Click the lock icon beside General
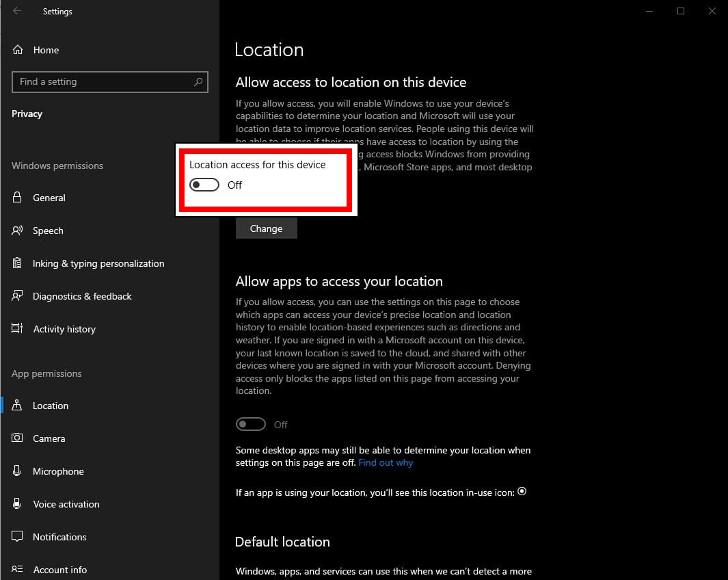The image size is (728, 580). pos(18,198)
